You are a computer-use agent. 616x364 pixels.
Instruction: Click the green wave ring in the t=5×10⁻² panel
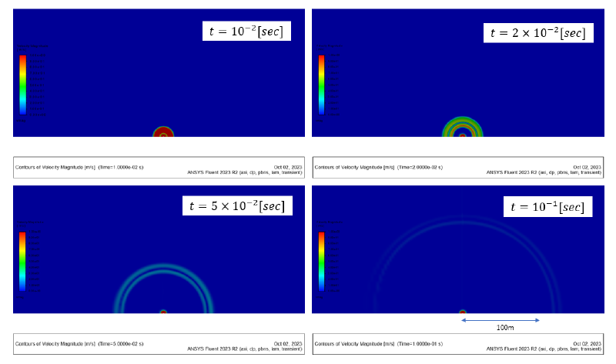pos(163,269)
